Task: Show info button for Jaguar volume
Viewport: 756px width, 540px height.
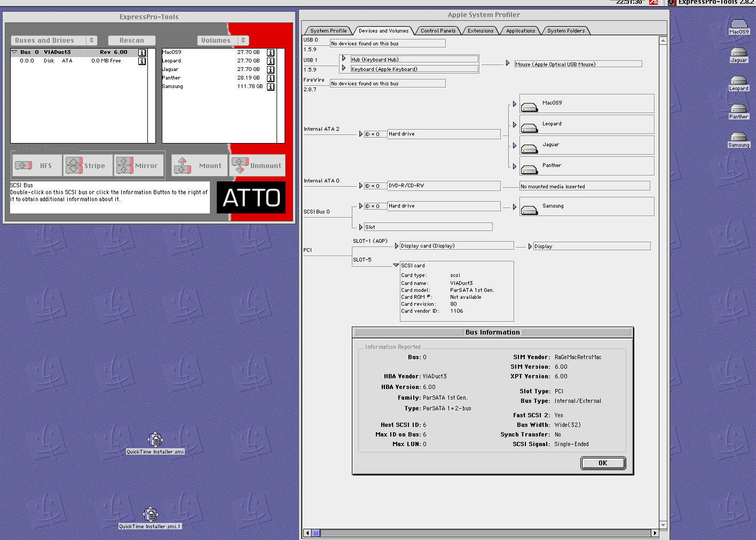Action: point(271,69)
